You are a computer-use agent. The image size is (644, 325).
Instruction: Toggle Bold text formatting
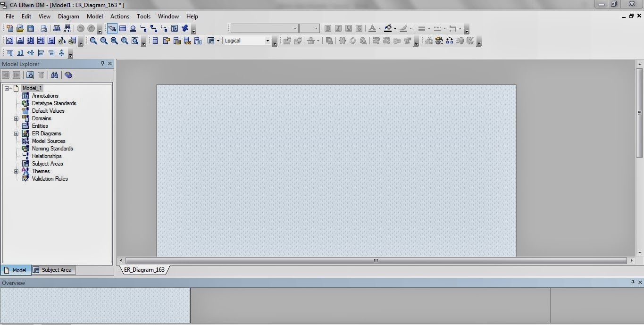[x=328, y=29]
